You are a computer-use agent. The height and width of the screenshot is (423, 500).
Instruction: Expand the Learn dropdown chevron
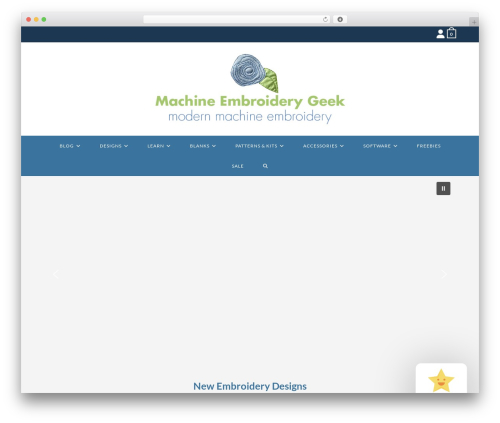[168, 146]
